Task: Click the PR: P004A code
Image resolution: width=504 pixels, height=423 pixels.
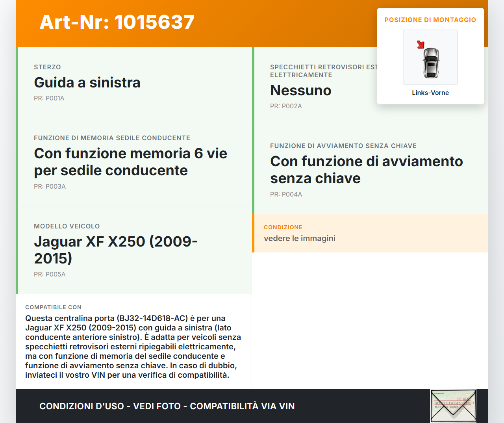Action: (286, 195)
